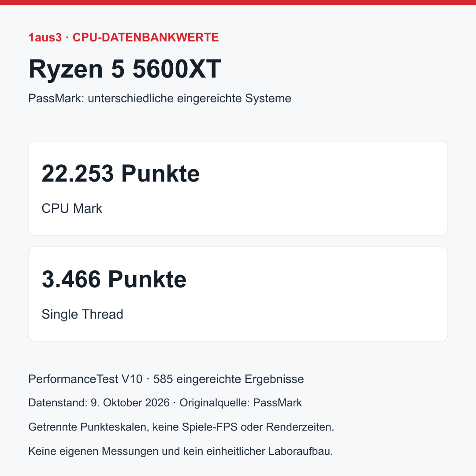This screenshot has width=476, height=476.
Task: Click the red header '1aus3 · CPU-DATENBANKWERTE'
Action: 123,37
